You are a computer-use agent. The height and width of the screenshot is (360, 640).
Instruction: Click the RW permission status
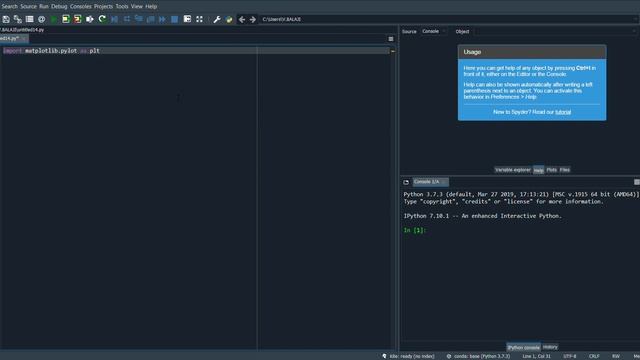click(x=616, y=356)
